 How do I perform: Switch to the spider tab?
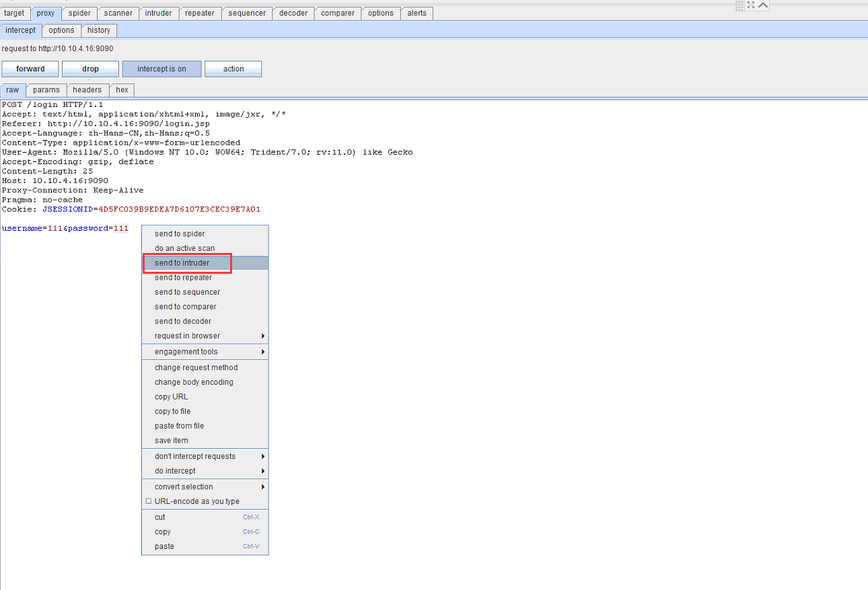pyautogui.click(x=79, y=13)
